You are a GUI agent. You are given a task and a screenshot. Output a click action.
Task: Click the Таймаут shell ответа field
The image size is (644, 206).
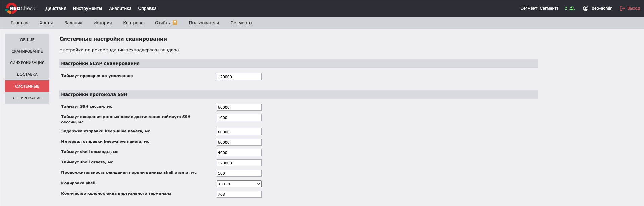pyautogui.click(x=239, y=163)
